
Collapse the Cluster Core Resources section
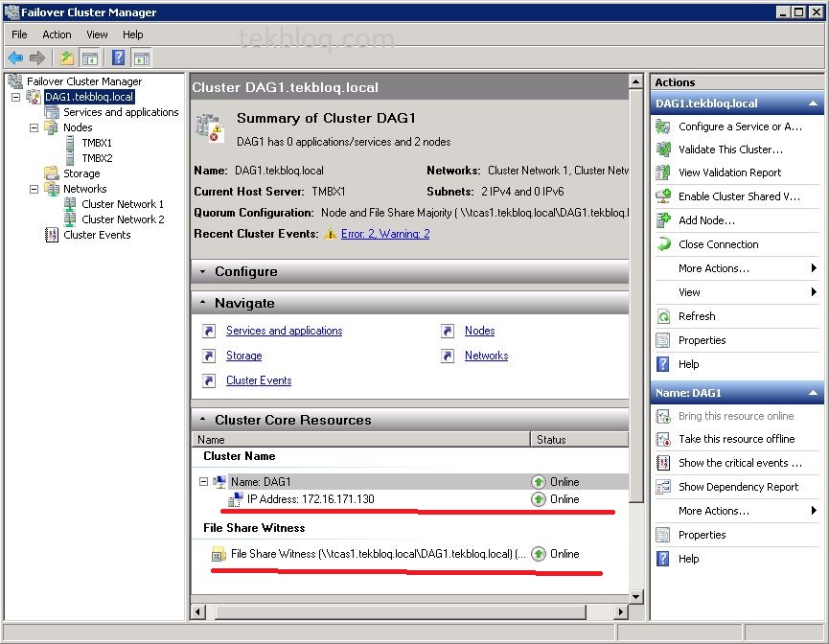click(x=202, y=420)
